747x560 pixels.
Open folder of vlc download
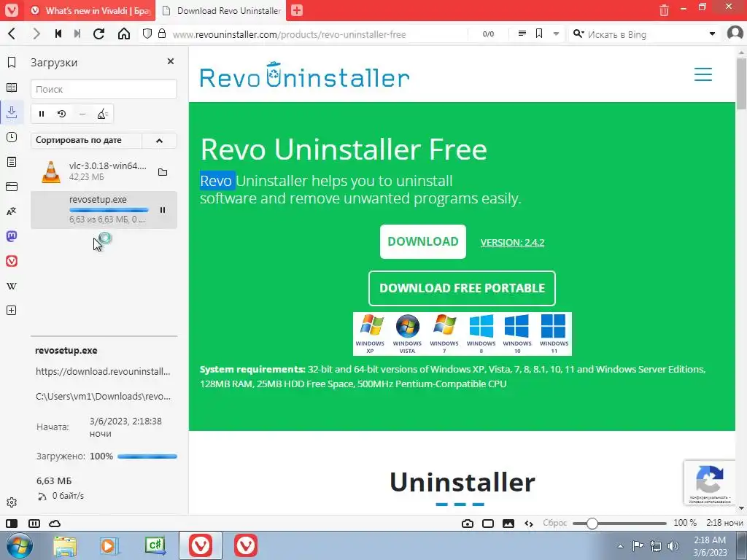coord(163,172)
